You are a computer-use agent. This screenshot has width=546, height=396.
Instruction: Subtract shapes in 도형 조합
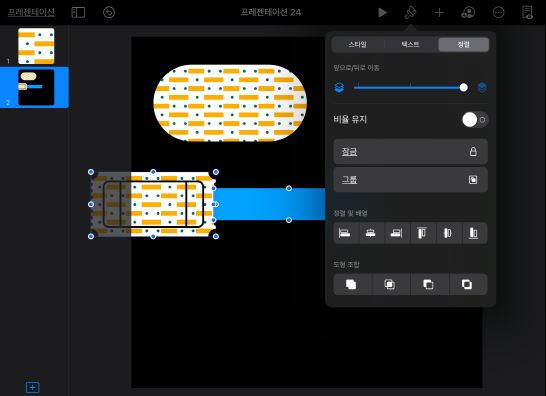click(429, 285)
